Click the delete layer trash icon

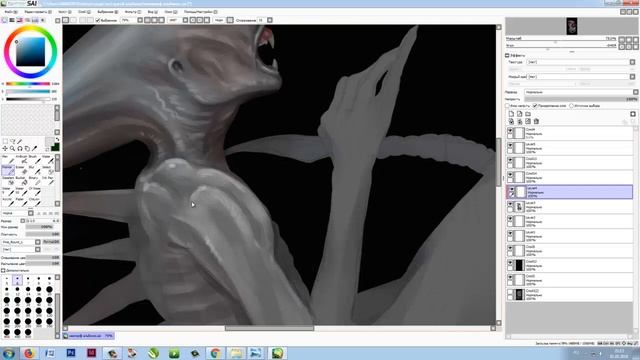(536, 121)
